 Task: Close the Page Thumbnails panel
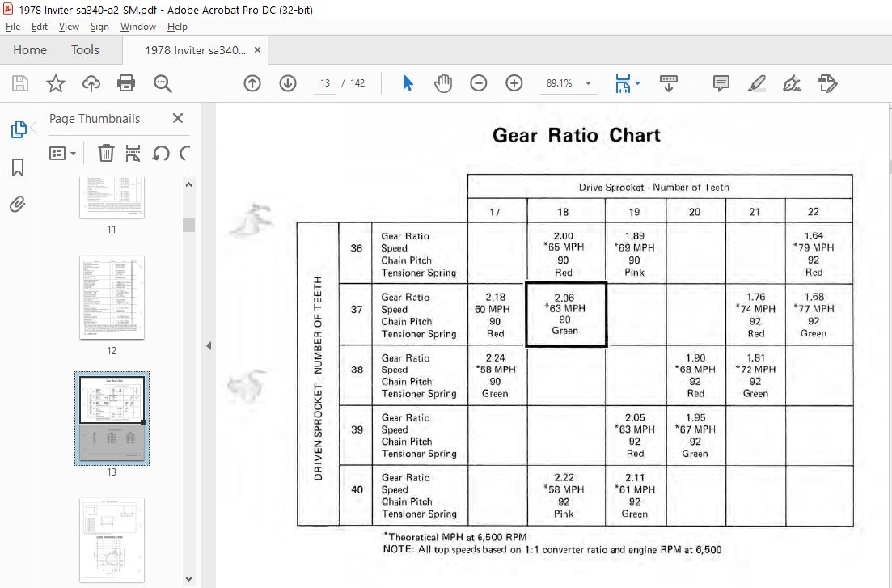(x=177, y=118)
